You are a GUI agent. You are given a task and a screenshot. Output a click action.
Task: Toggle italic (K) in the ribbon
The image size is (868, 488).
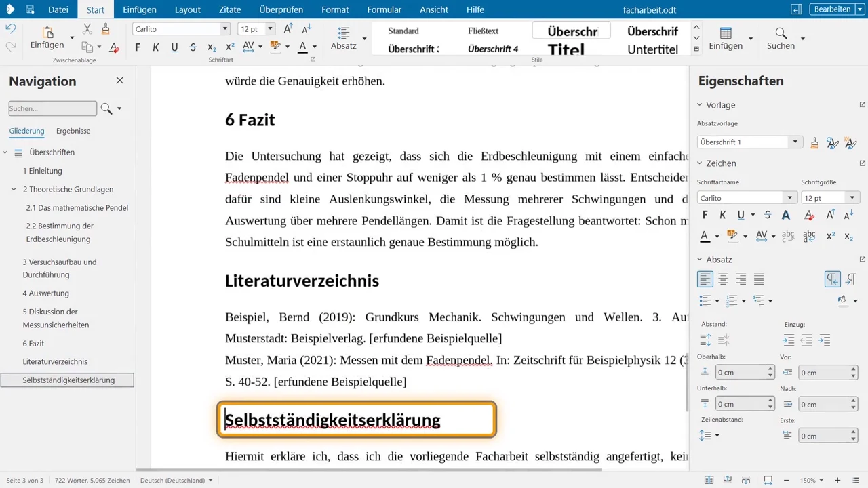tap(156, 47)
